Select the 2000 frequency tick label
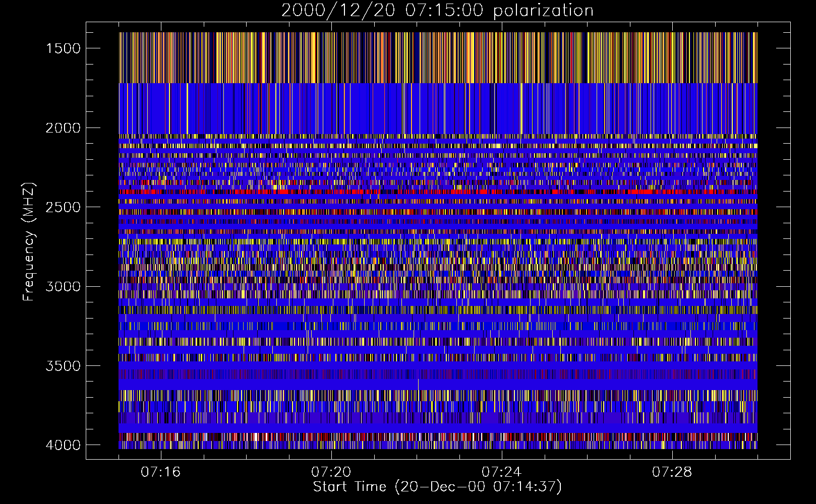The image size is (816, 504). pyautogui.click(x=63, y=128)
